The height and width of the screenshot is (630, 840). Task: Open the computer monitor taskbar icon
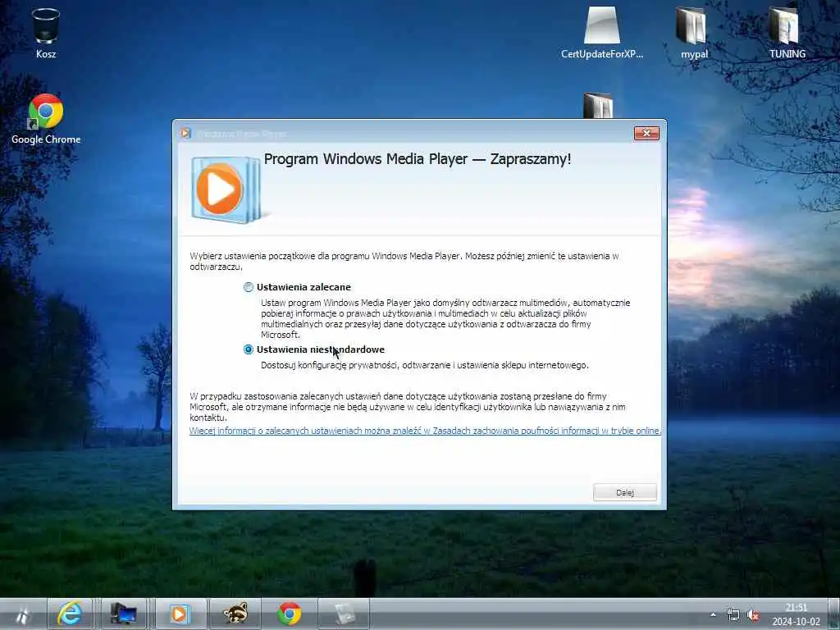[x=123, y=614]
